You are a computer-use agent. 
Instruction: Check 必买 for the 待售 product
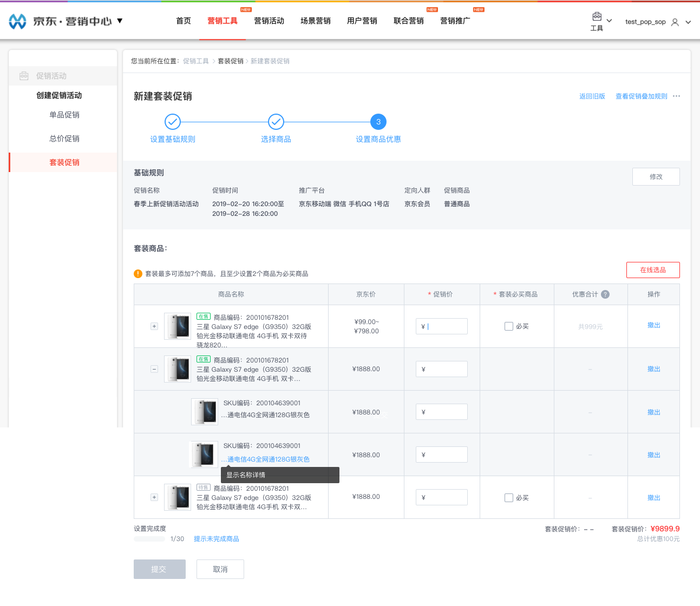509,498
